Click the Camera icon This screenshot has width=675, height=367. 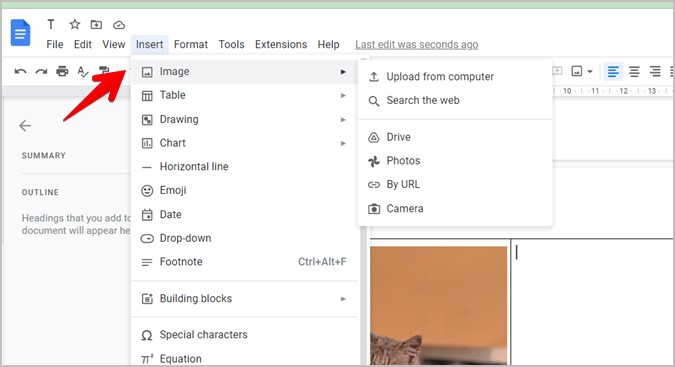(x=374, y=209)
